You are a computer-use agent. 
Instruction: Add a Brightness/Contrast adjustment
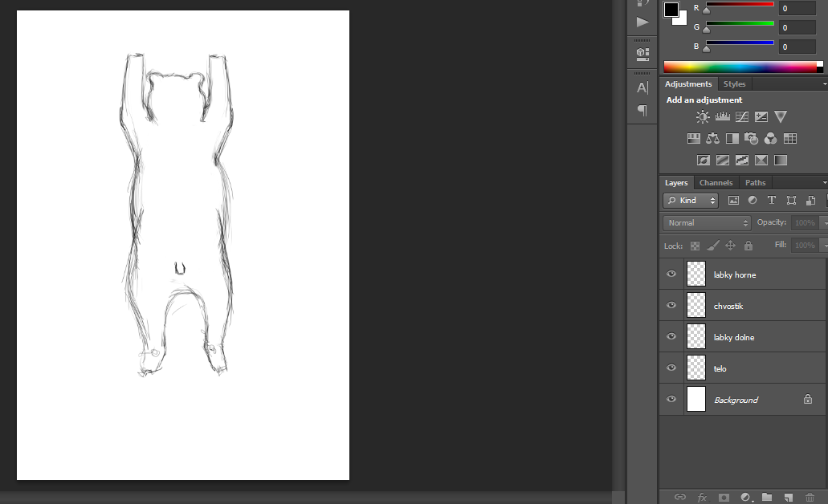[x=703, y=117]
